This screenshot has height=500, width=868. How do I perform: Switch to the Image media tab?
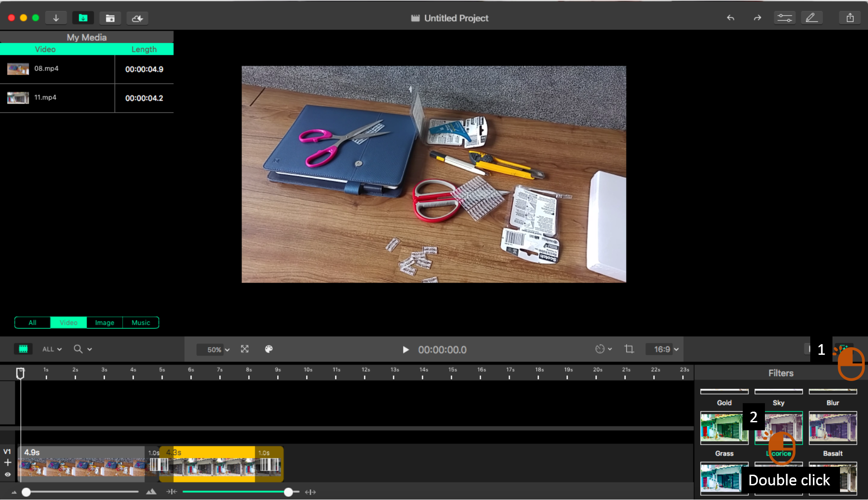pyautogui.click(x=105, y=323)
